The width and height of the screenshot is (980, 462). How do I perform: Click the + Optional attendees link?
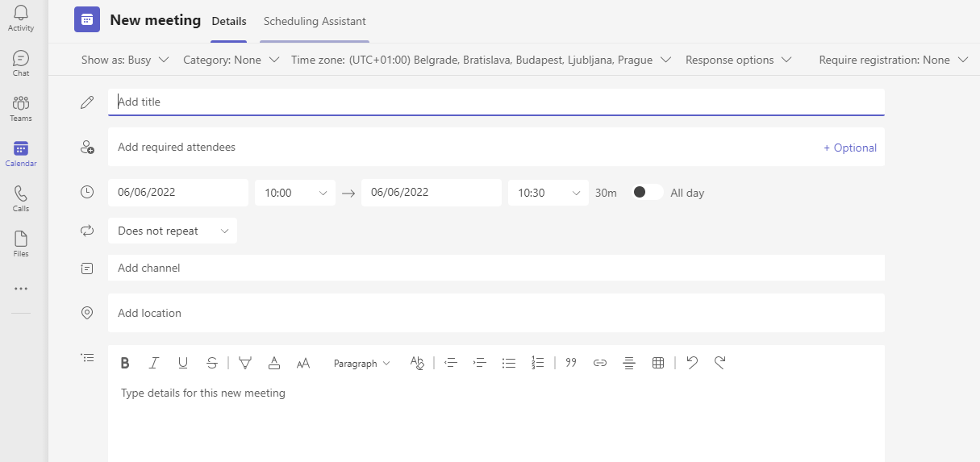click(849, 148)
